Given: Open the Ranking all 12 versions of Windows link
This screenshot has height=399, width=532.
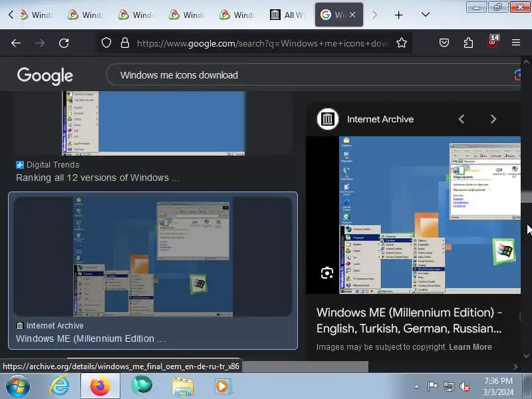Looking at the screenshot, I should coord(98,178).
